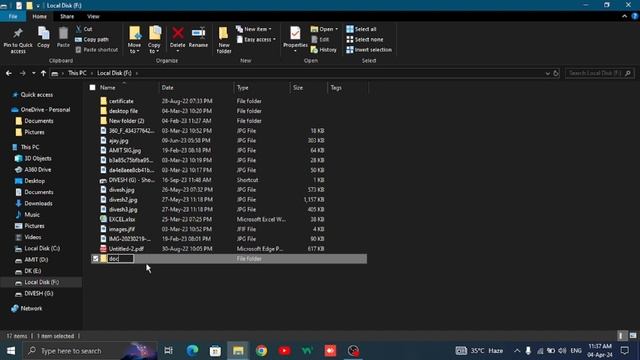Image resolution: width=640 pixels, height=360 pixels.
Task: Uncheck the doc folder checkbox
Action: (96, 259)
